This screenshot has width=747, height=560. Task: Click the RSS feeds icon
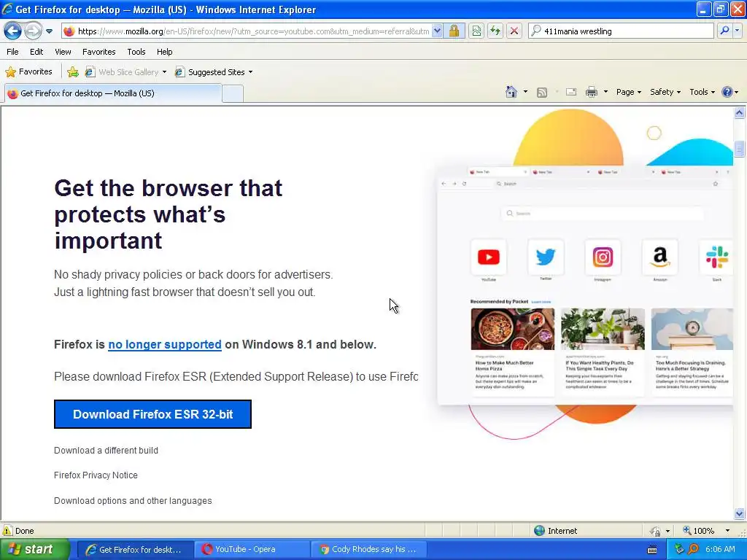pyautogui.click(x=542, y=93)
